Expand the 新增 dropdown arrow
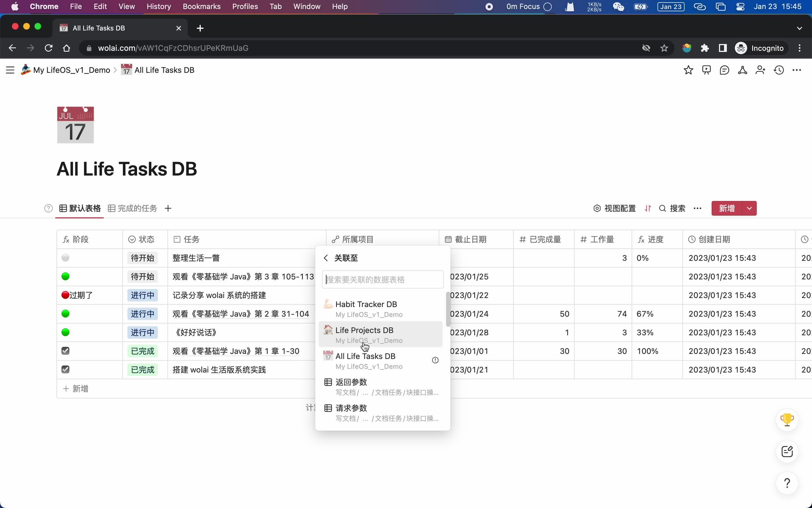 [x=750, y=208]
